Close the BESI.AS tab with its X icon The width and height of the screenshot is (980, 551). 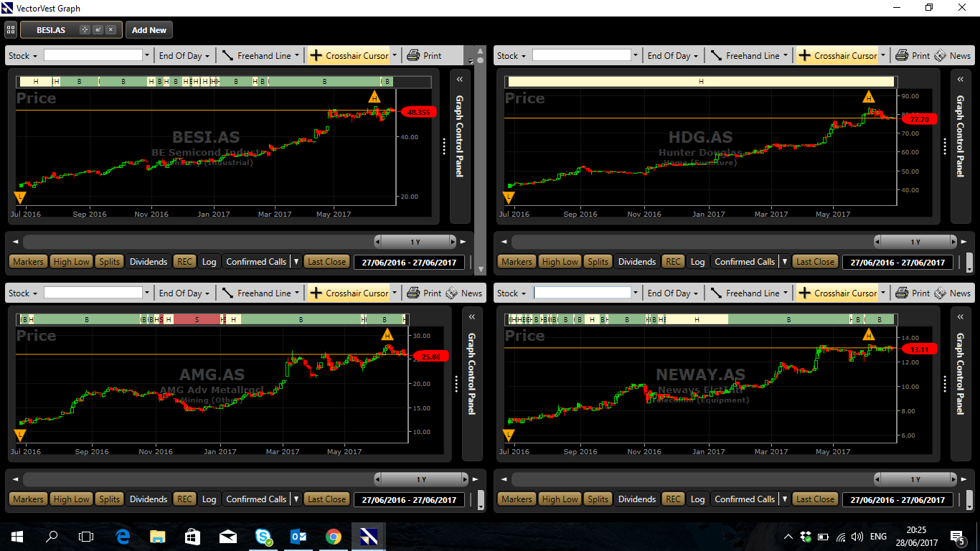click(110, 30)
